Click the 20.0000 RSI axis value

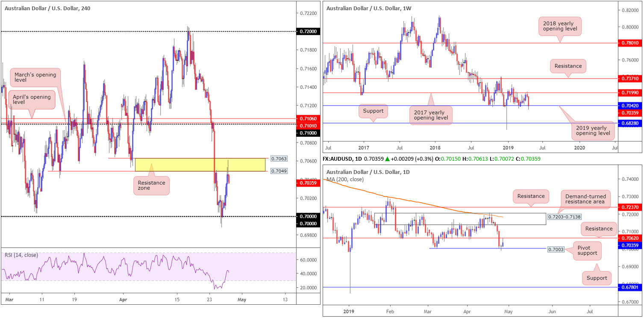point(308,288)
